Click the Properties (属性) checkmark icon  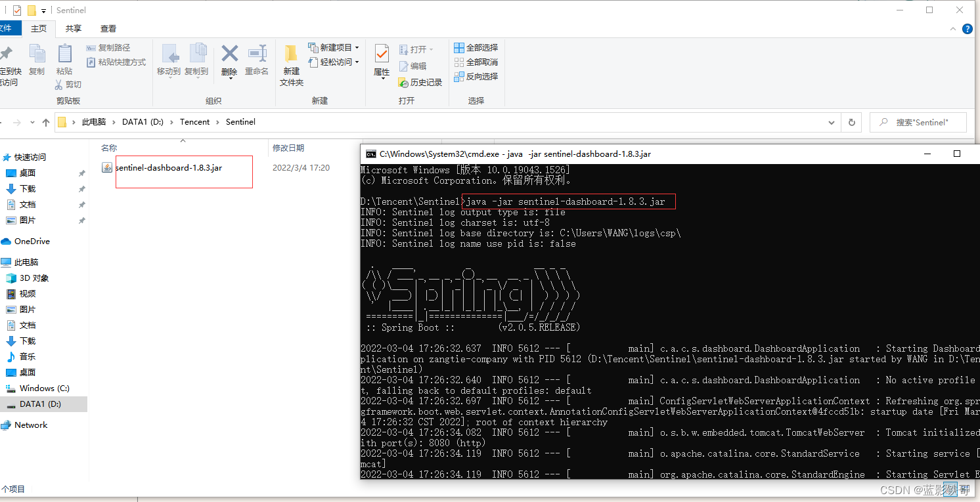click(382, 54)
